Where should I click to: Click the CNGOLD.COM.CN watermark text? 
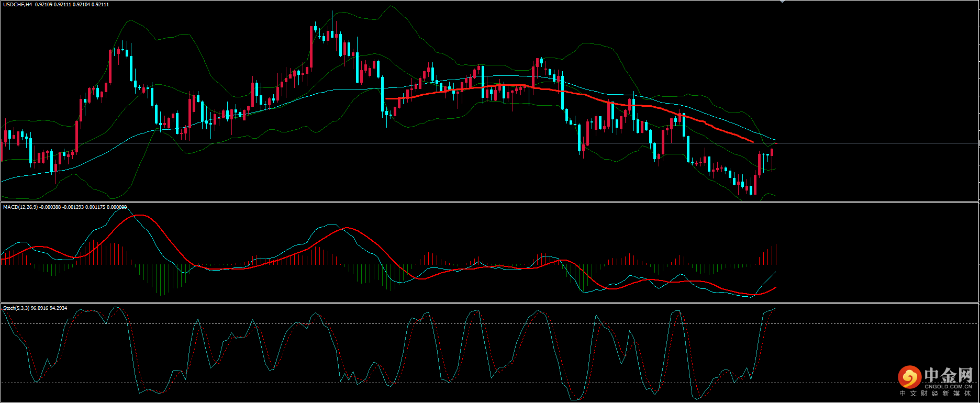(x=948, y=387)
